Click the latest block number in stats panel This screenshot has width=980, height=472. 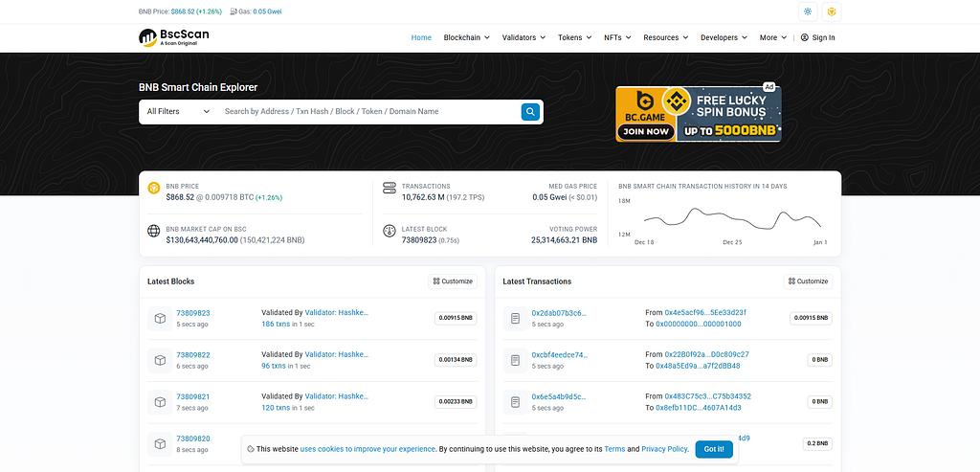419,240
